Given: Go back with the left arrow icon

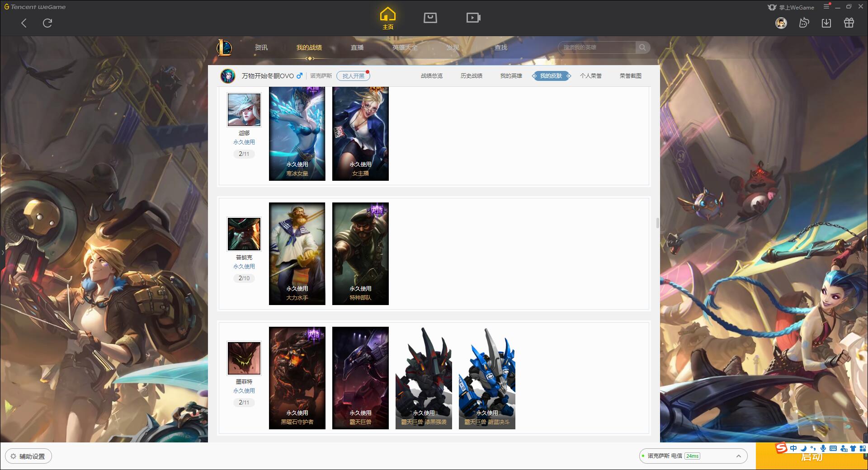Looking at the screenshot, I should pos(24,23).
